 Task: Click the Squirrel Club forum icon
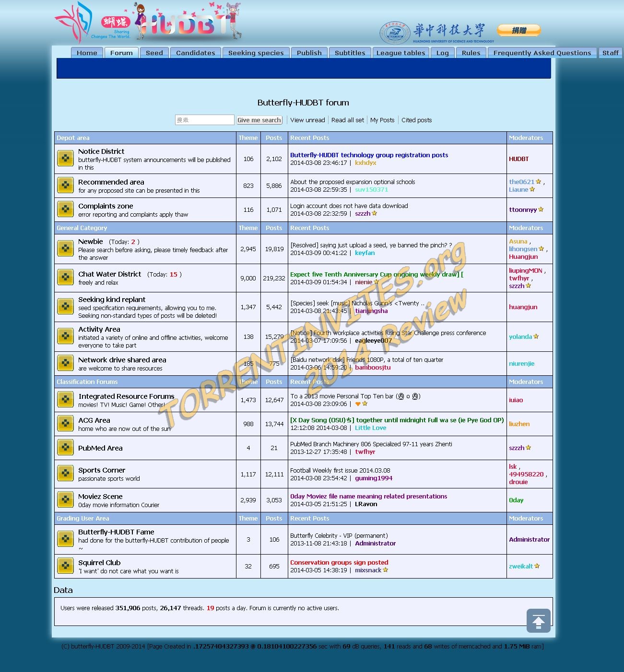(x=65, y=566)
